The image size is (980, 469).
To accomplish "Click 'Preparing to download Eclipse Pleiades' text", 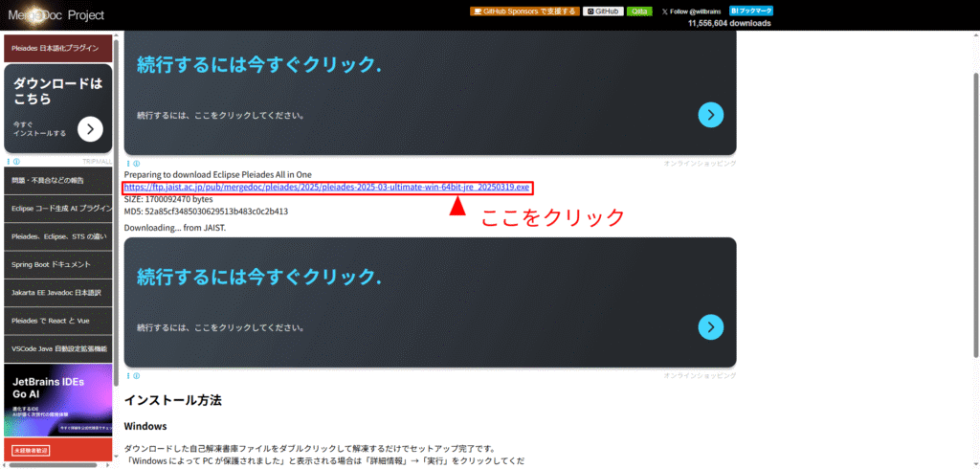I will [x=218, y=174].
